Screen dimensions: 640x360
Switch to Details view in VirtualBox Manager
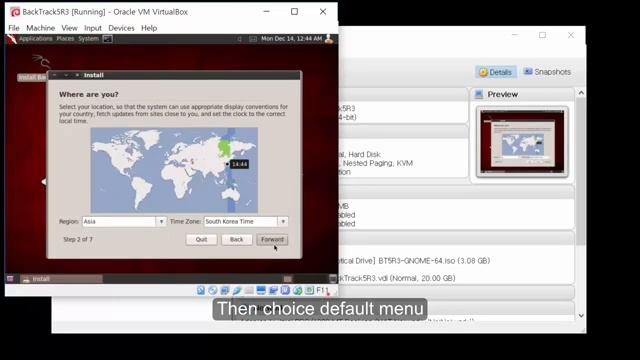tap(496, 72)
